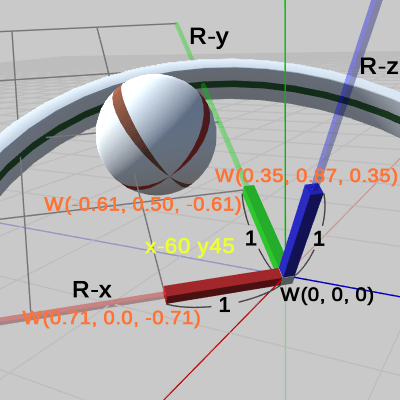Screen dimensions: 400x400
Task: Click the white sphere with red stripes
Action: (x=156, y=134)
